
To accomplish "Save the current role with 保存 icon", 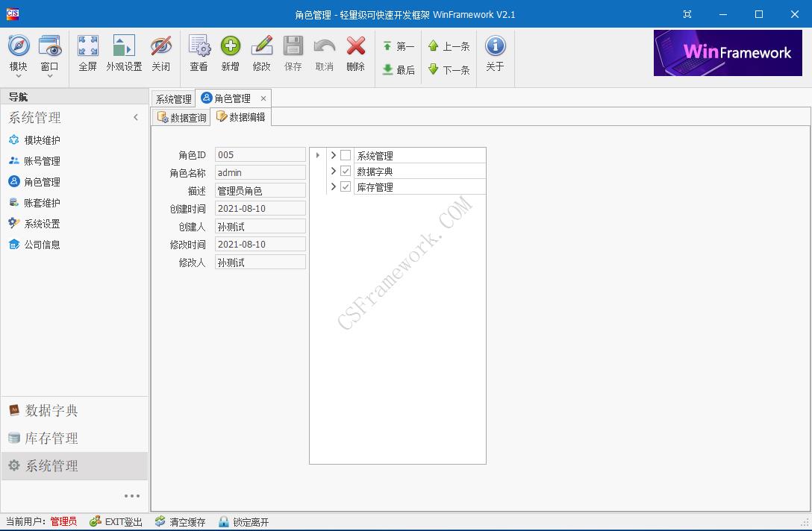I will coord(293,54).
